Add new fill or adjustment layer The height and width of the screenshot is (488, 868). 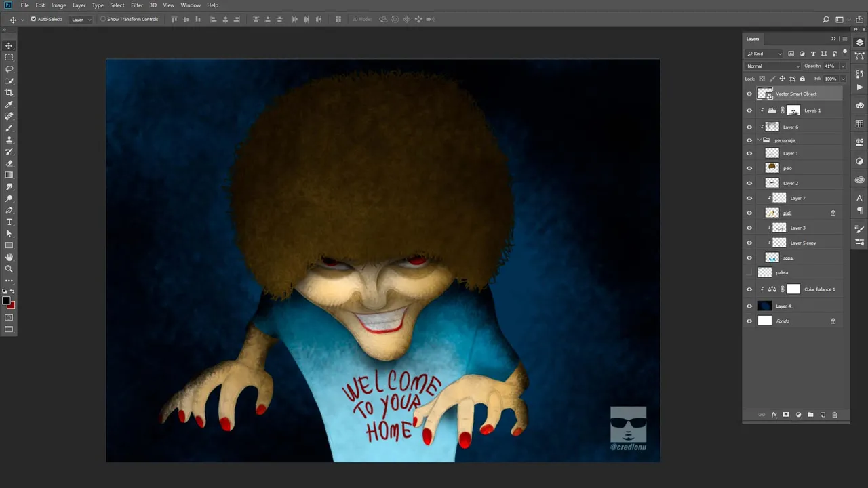coord(798,415)
